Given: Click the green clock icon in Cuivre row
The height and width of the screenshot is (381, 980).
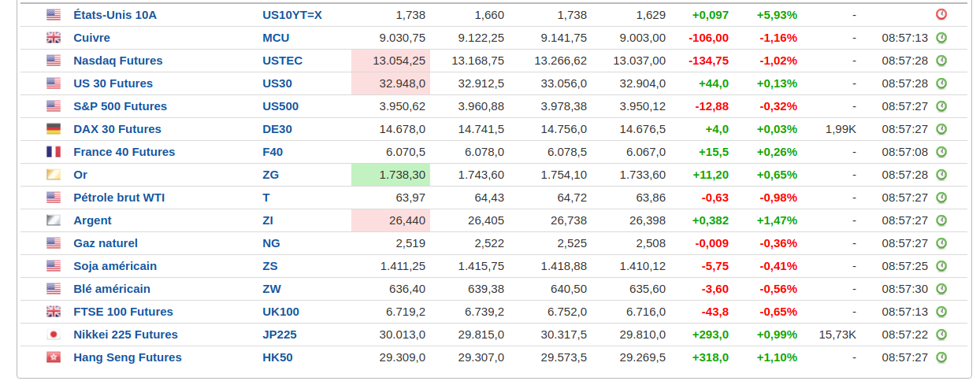Looking at the screenshot, I should pos(941,38).
